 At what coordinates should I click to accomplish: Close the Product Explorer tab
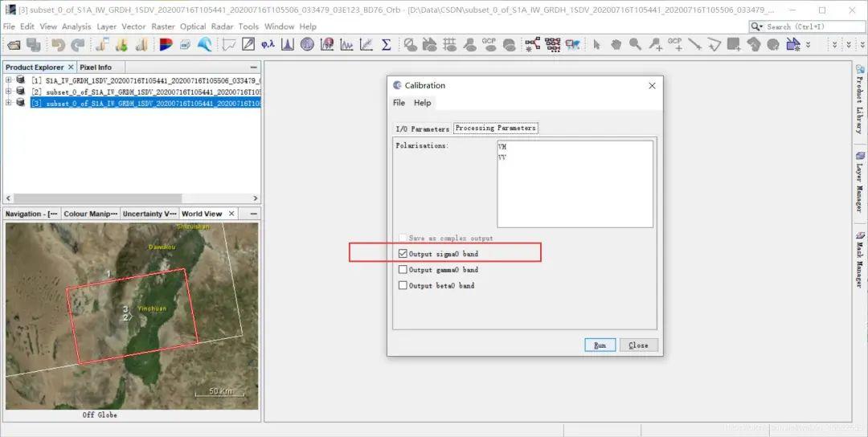point(71,67)
